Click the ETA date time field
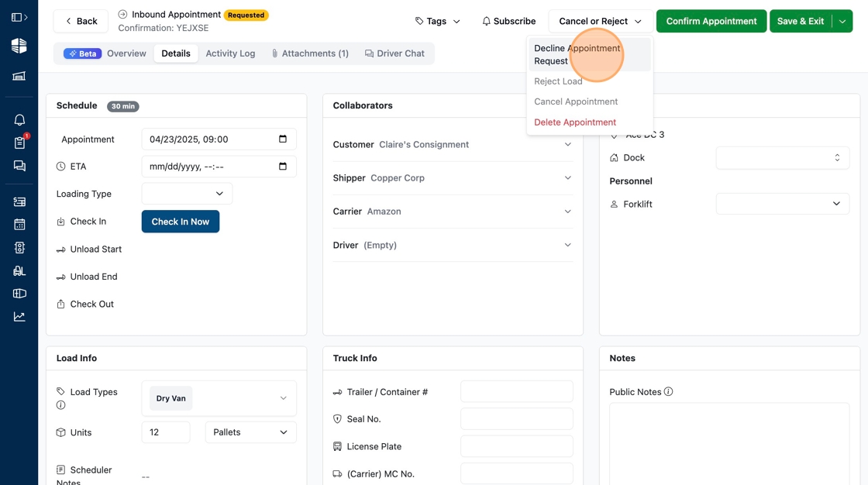868x485 pixels. (x=219, y=166)
